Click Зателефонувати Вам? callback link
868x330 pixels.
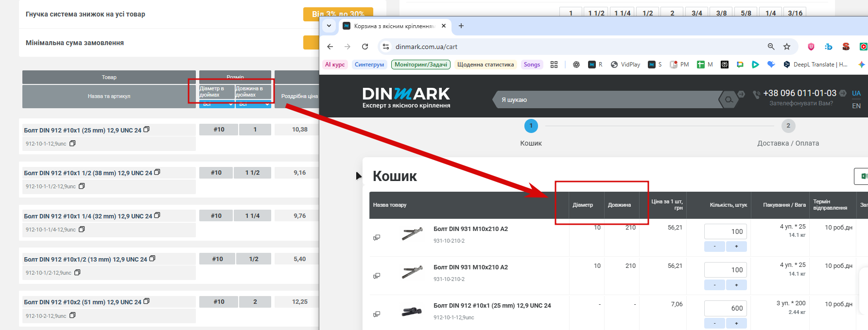801,103
